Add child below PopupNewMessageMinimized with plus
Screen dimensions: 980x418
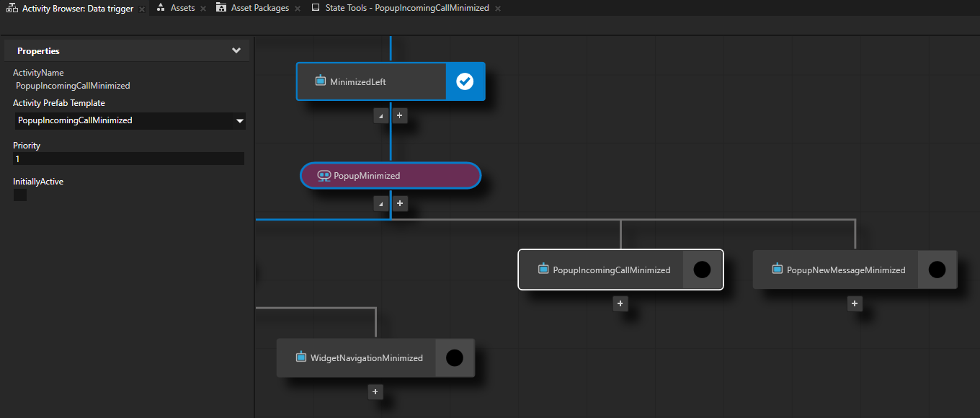855,304
